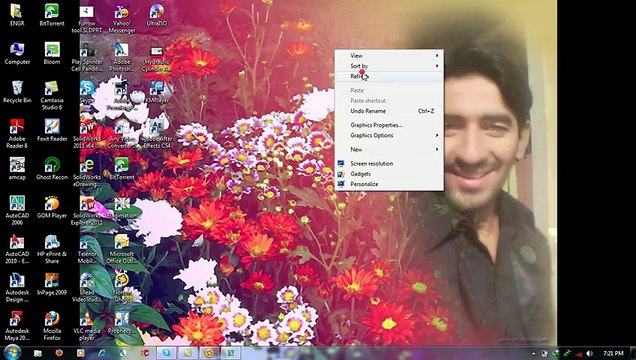Select the Yahoo! Messenger desktop icon
The height and width of the screenshot is (360, 636).
[x=122, y=18]
